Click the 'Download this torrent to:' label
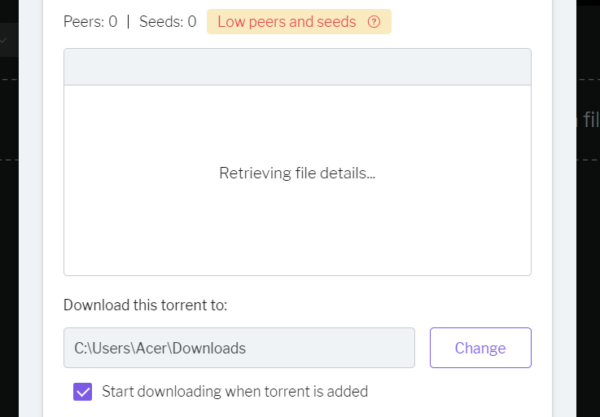 145,305
